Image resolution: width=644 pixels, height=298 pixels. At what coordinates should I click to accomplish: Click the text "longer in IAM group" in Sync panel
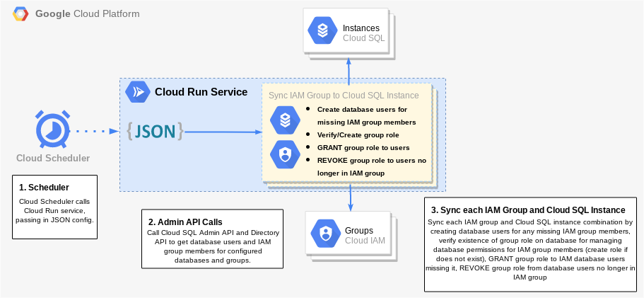pos(351,173)
